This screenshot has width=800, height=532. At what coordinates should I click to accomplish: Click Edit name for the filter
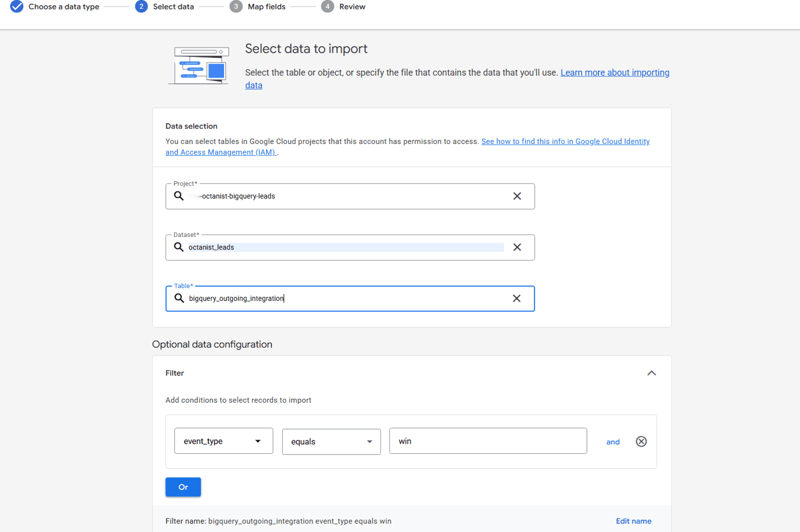633,521
